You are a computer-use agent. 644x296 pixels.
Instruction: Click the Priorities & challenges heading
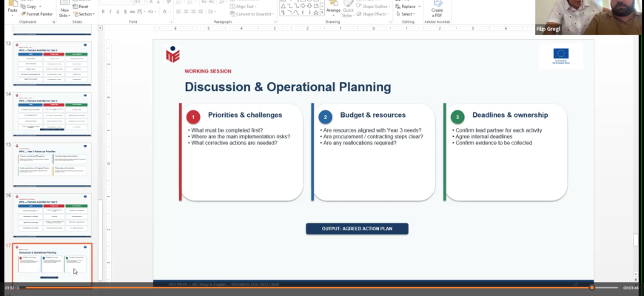pyautogui.click(x=245, y=115)
